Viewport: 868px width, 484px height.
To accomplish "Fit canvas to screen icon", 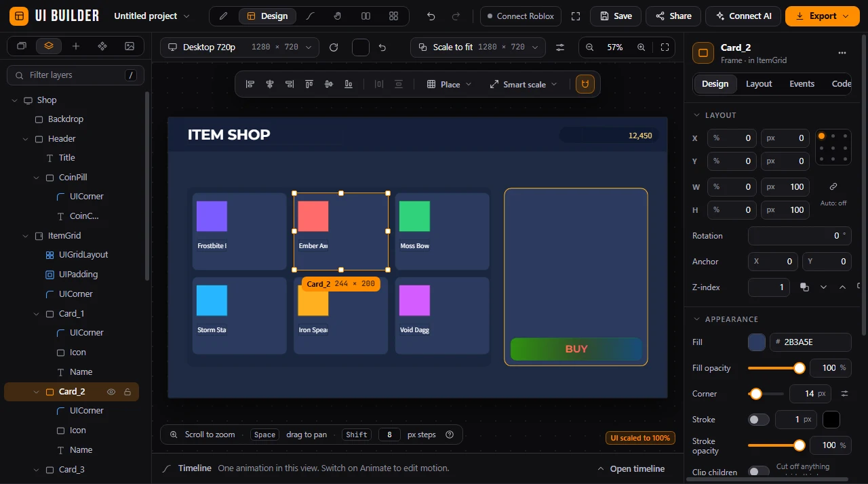I will [665, 47].
